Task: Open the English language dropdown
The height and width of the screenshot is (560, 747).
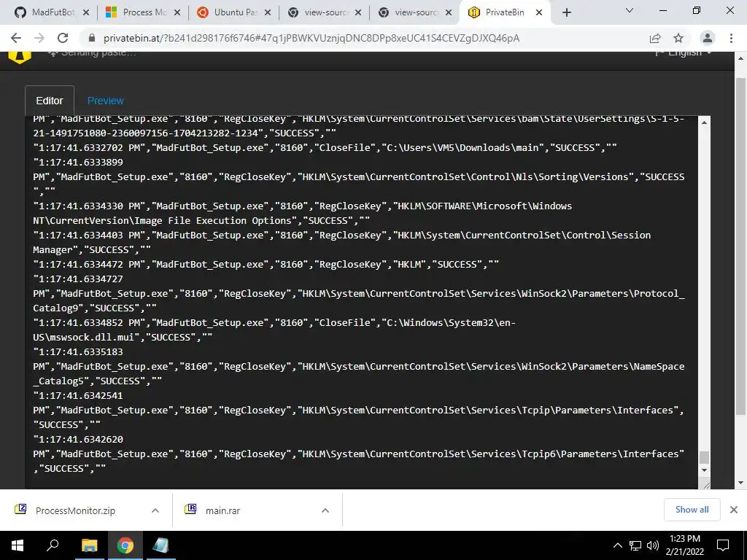Action: (684, 52)
